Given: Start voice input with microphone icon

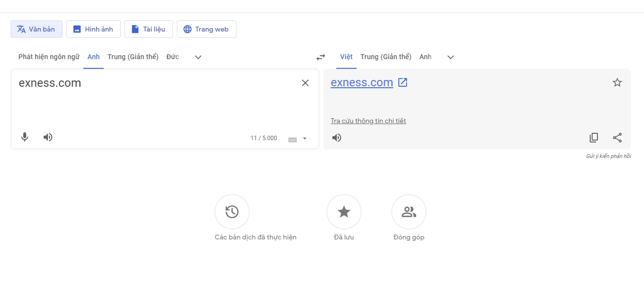Looking at the screenshot, I should (x=25, y=137).
